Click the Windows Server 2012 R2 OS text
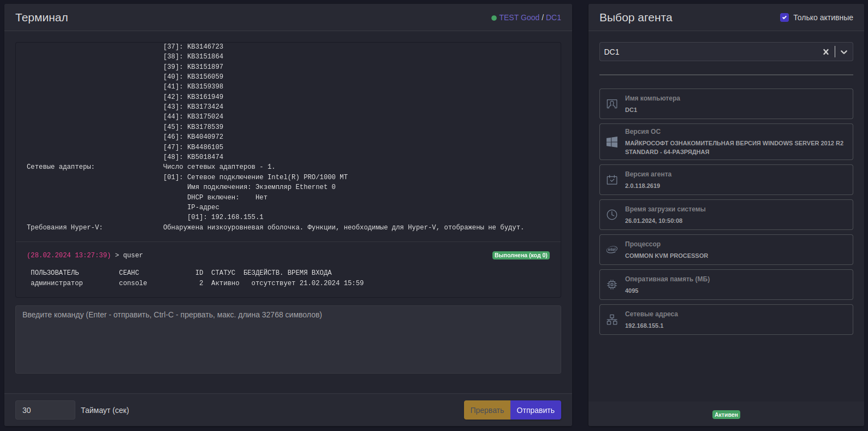The height and width of the screenshot is (431, 868). [734, 147]
